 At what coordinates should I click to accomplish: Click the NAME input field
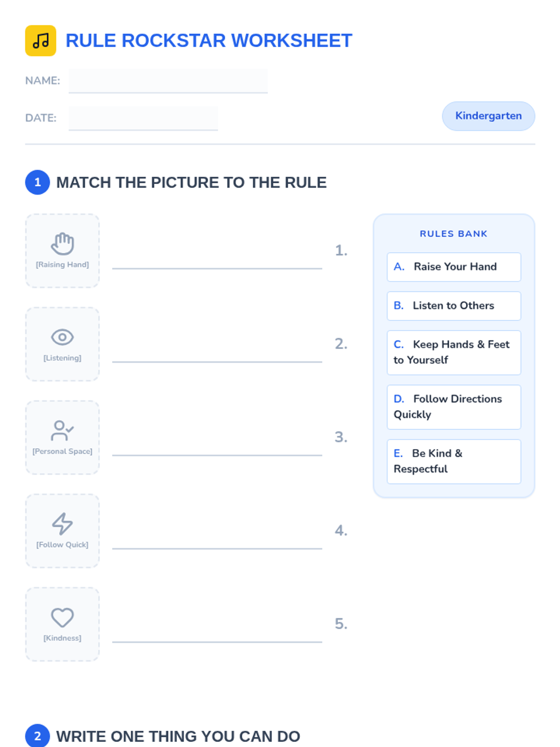coord(168,81)
